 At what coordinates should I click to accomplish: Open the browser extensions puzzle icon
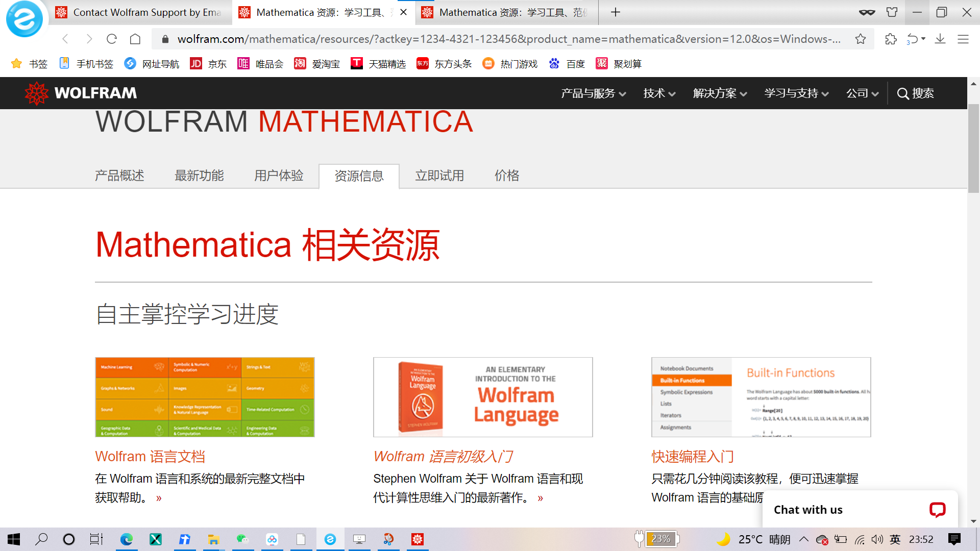point(890,39)
